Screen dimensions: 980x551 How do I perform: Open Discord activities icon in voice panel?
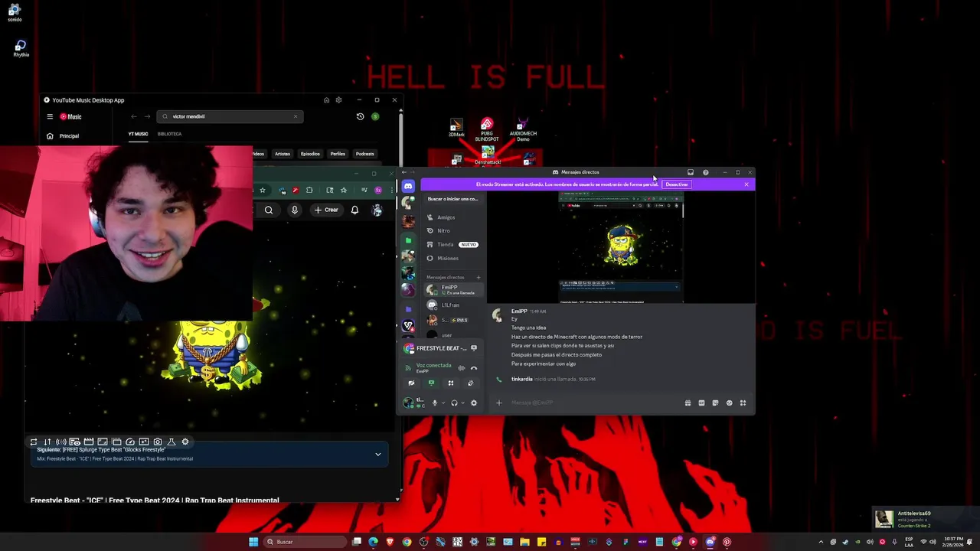click(x=451, y=383)
